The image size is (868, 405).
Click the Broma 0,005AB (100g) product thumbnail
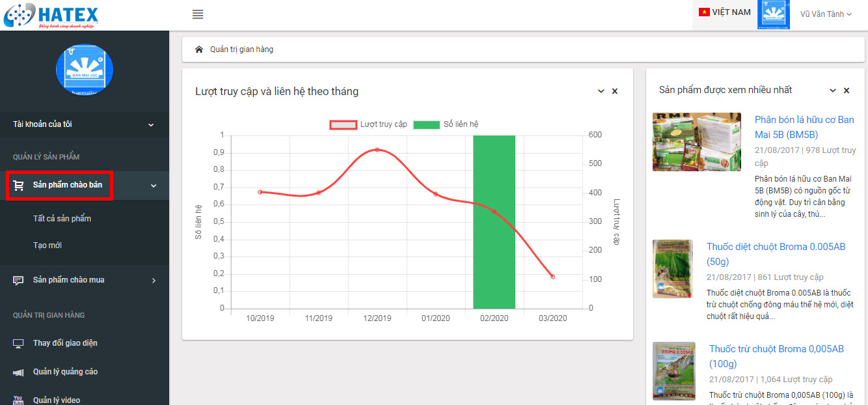(674, 370)
